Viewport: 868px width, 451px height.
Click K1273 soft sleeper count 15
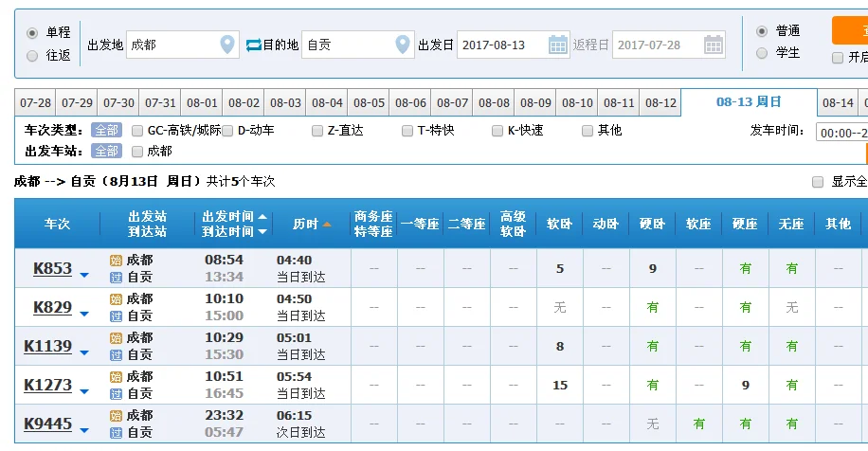[560, 385]
